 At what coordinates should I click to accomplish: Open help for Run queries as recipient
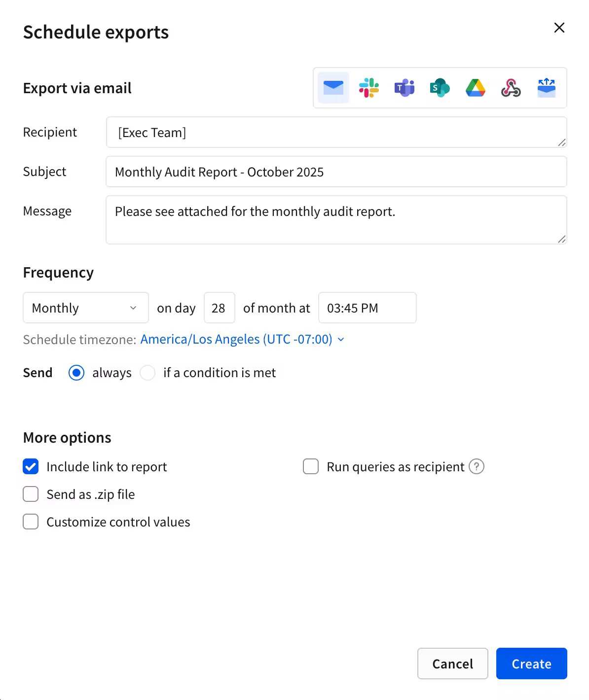477,466
